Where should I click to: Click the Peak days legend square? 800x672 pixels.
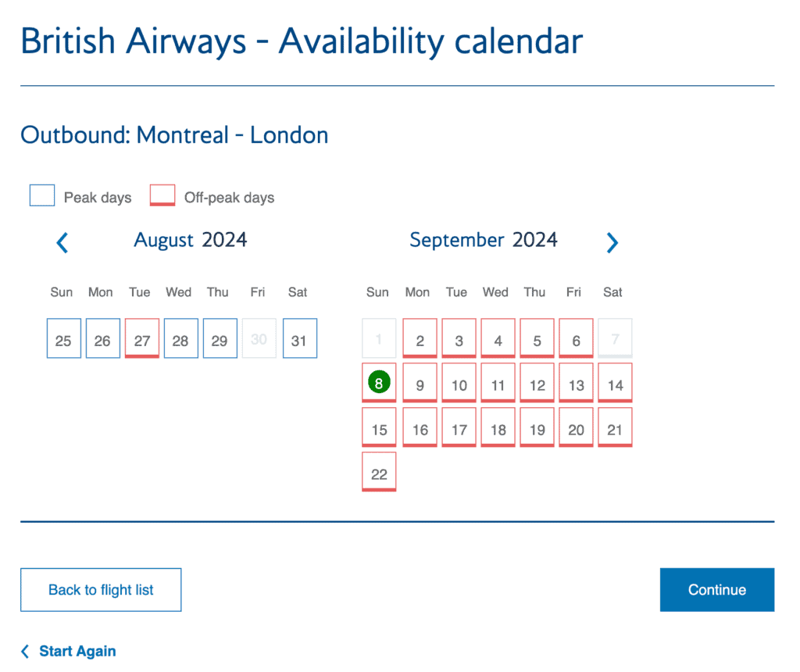pyautogui.click(x=41, y=195)
